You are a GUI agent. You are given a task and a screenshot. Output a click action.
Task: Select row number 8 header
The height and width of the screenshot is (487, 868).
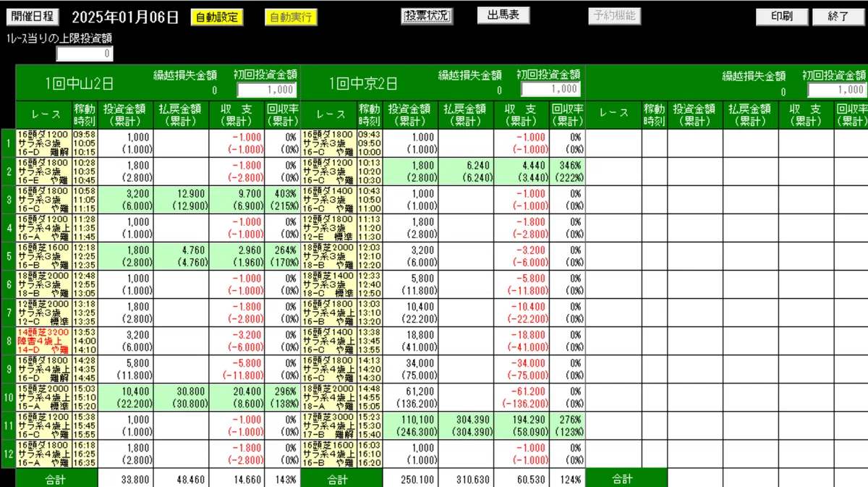(8, 341)
